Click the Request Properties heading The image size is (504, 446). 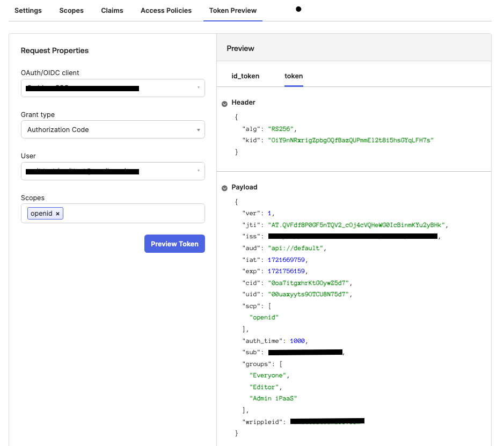click(55, 50)
